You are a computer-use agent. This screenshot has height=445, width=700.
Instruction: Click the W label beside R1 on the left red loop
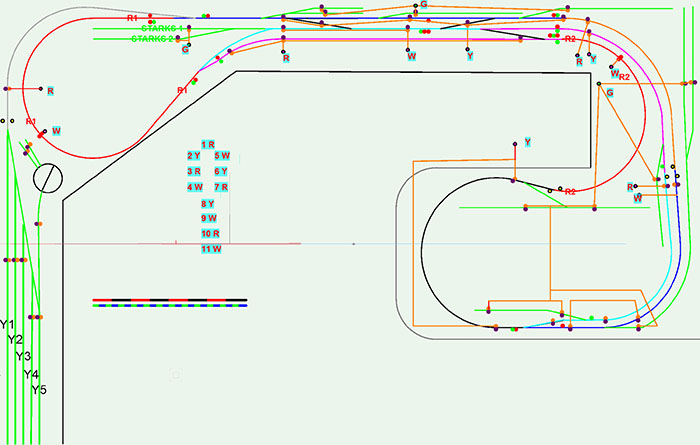[56, 131]
